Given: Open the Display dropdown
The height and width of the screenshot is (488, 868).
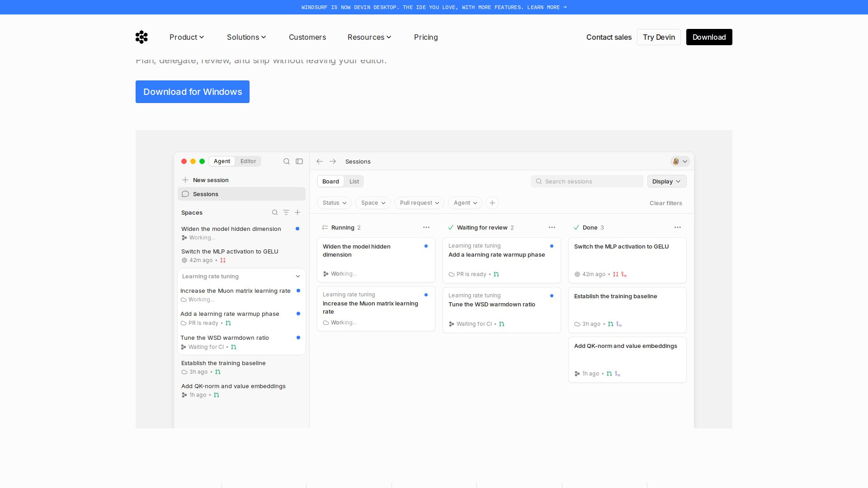Looking at the screenshot, I should pos(667,181).
